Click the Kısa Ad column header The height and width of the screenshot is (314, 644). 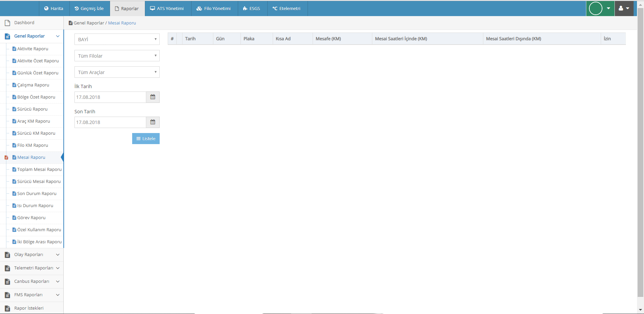[x=292, y=39]
